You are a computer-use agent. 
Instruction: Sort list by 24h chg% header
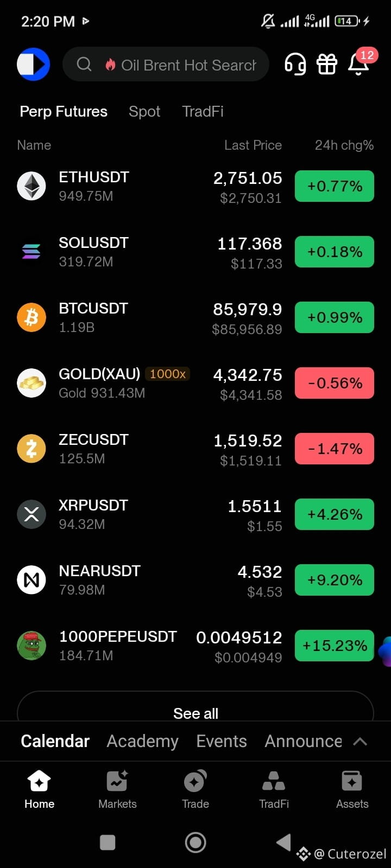click(344, 145)
